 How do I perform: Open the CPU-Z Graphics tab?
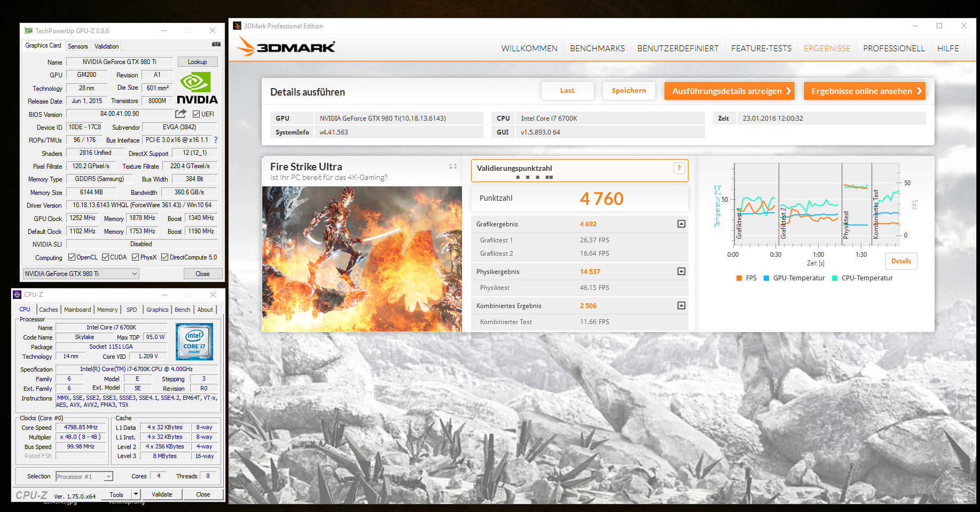pos(158,310)
